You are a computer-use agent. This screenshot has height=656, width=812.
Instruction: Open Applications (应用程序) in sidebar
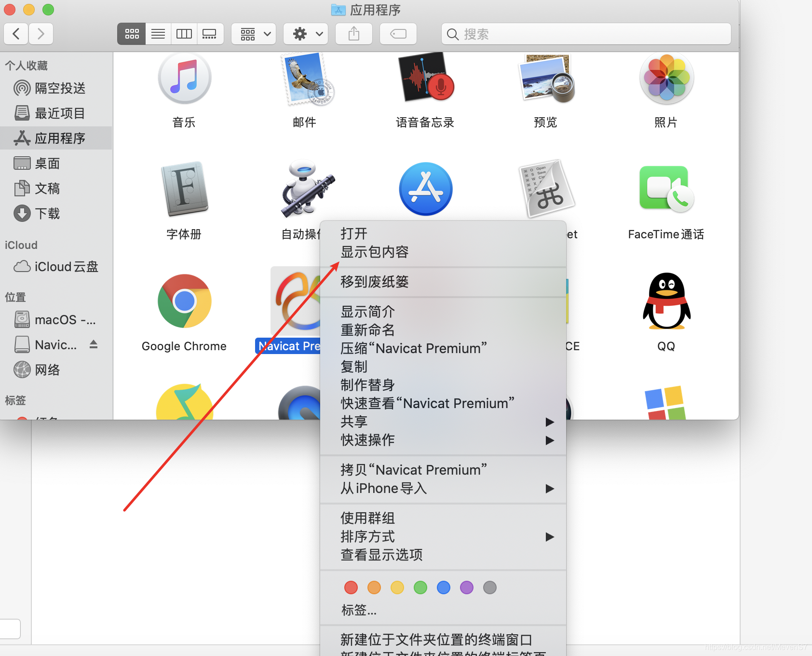pyautogui.click(x=56, y=138)
